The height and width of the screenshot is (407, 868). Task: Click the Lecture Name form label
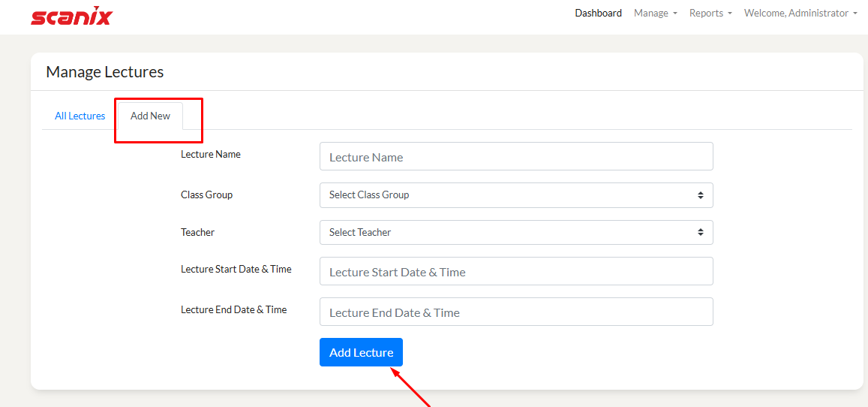pyautogui.click(x=210, y=154)
